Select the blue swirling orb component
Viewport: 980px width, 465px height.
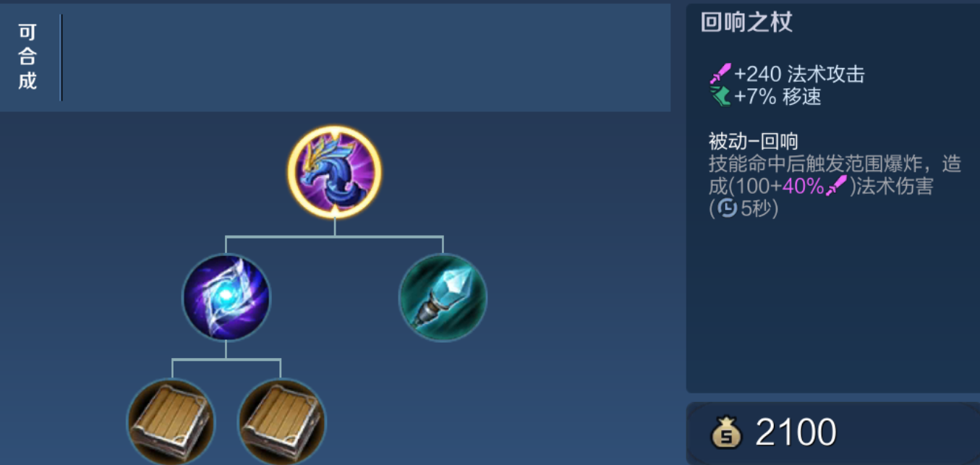226,297
